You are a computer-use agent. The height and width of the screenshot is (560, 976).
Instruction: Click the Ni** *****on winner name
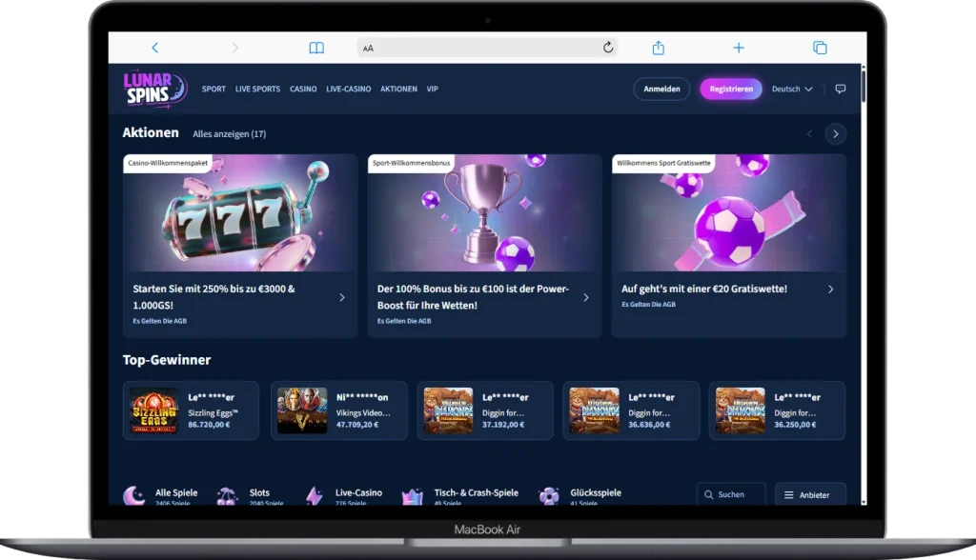click(362, 397)
